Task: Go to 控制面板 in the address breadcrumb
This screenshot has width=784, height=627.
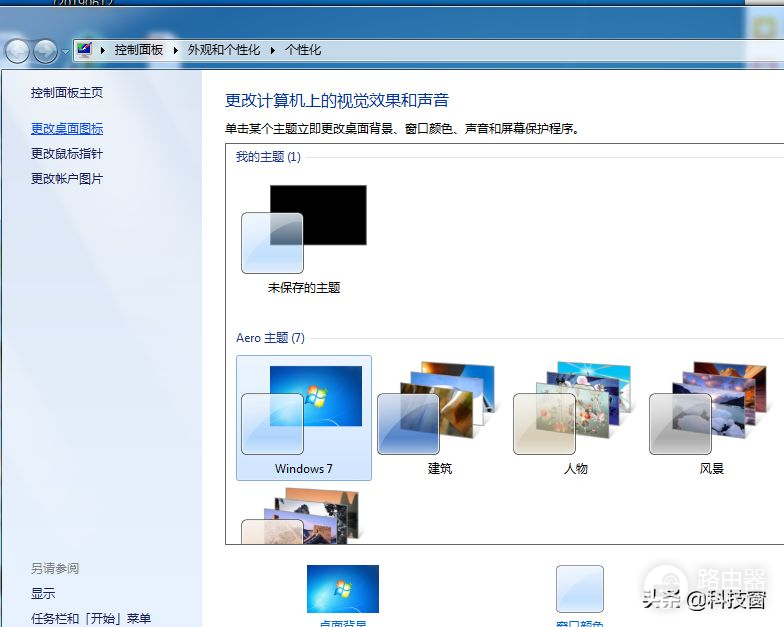Action: [138, 50]
